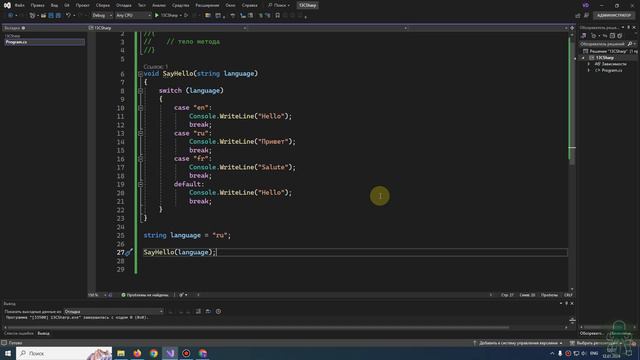Open the Debug configuration dropdown
The width and height of the screenshot is (640, 360).
pos(102,16)
